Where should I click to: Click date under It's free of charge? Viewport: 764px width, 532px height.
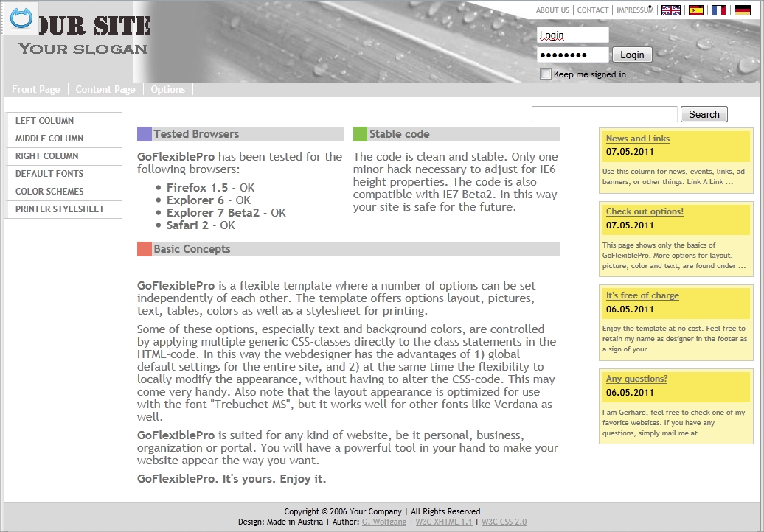click(x=630, y=309)
